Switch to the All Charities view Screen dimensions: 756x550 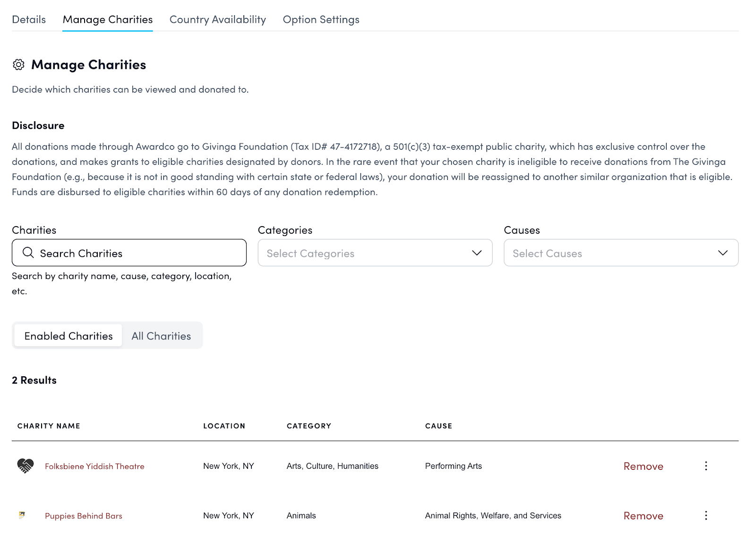pos(161,336)
